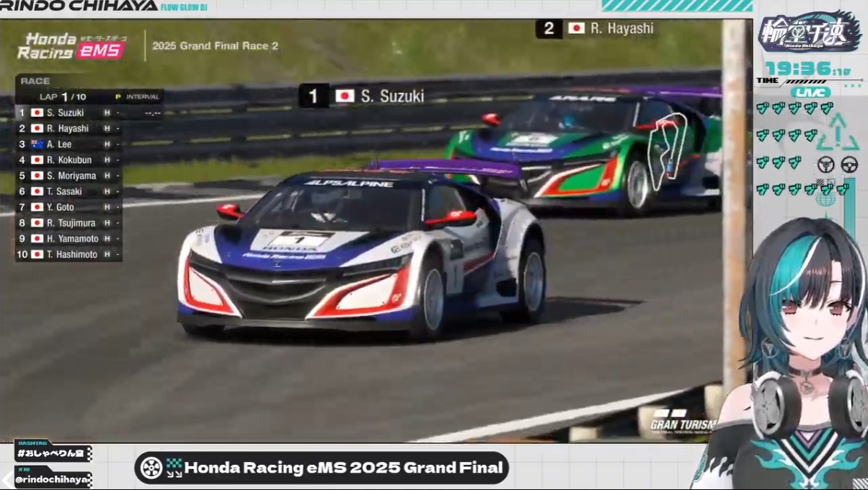868x490 pixels.
Task: Click the #おしゃべりん室 hashtag label
Action: pos(53,453)
